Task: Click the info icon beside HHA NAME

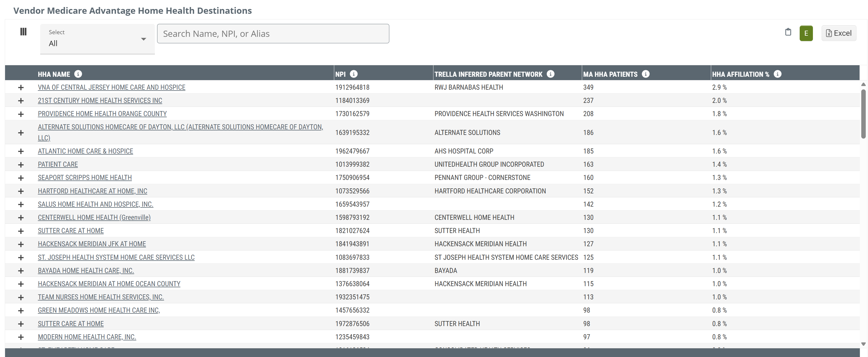Action: point(78,74)
